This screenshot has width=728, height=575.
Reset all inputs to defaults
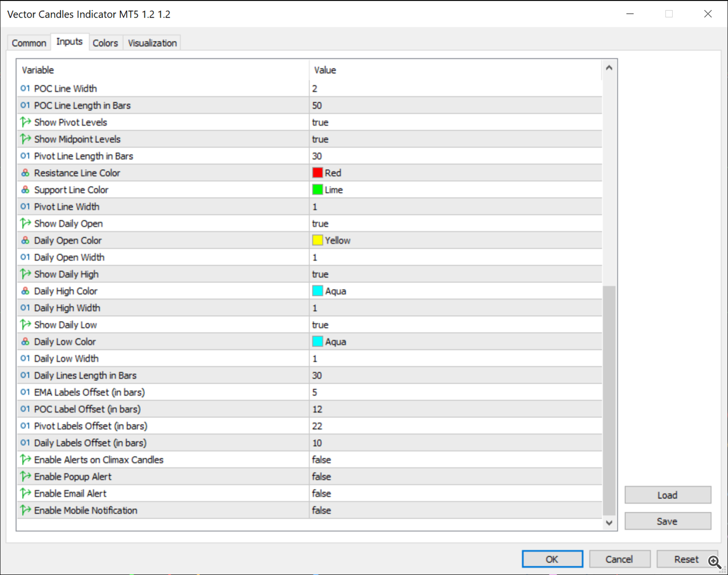(686, 559)
